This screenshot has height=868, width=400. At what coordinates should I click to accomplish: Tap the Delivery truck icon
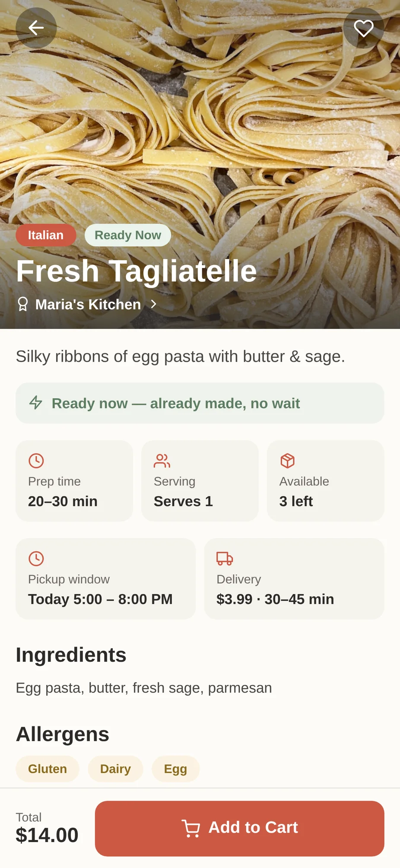pyautogui.click(x=225, y=559)
